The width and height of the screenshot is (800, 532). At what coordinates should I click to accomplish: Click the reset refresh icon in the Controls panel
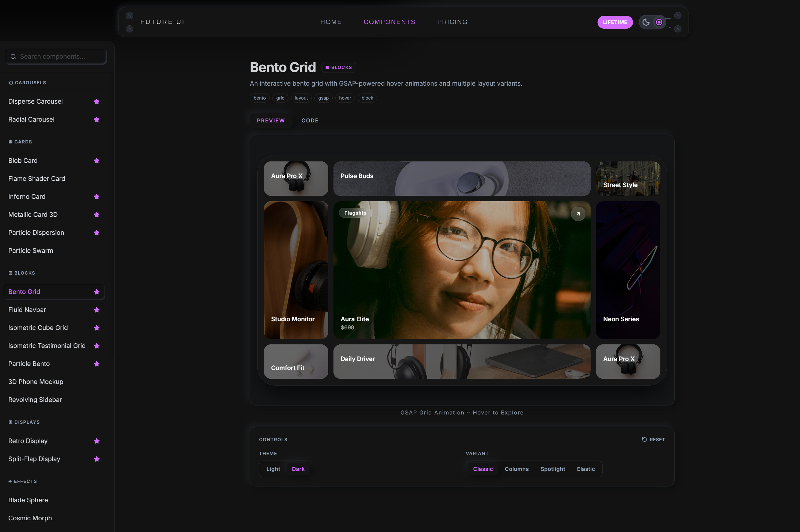click(644, 439)
